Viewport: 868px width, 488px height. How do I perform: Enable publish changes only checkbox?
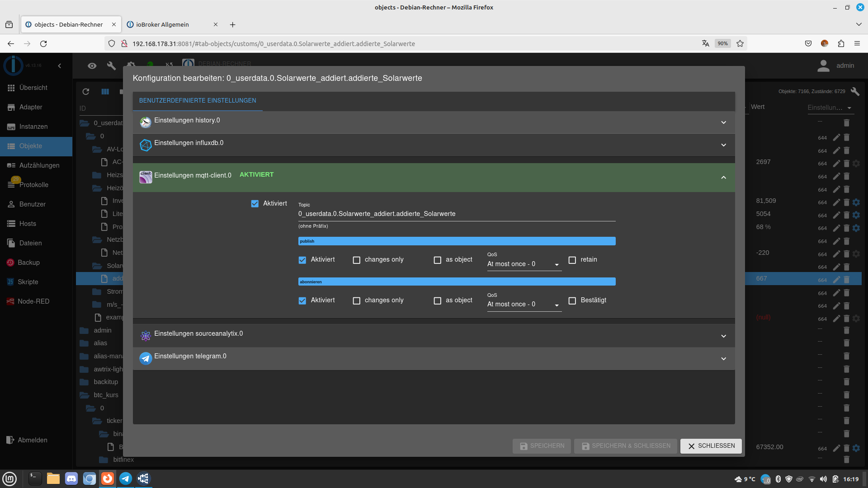pyautogui.click(x=357, y=260)
